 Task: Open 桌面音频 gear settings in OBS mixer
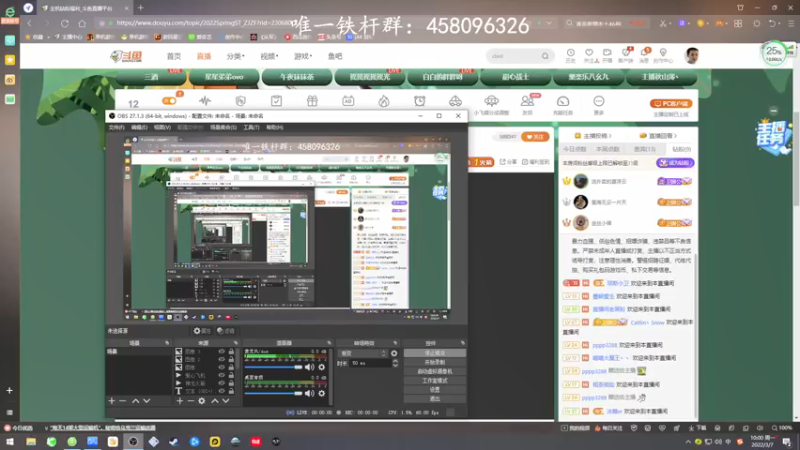click(321, 393)
